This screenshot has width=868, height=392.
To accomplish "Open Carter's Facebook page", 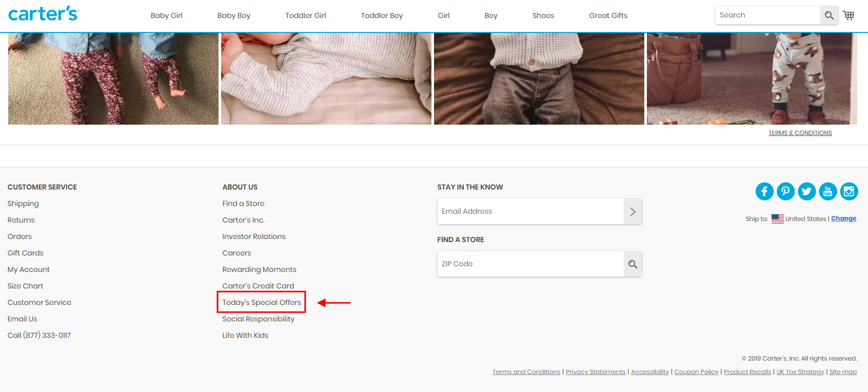I will click(x=764, y=192).
